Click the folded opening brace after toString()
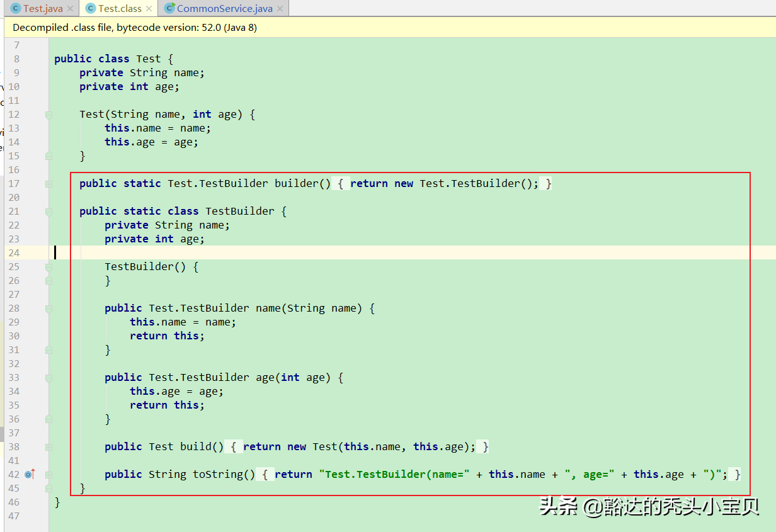The width and height of the screenshot is (776, 532). (265, 475)
